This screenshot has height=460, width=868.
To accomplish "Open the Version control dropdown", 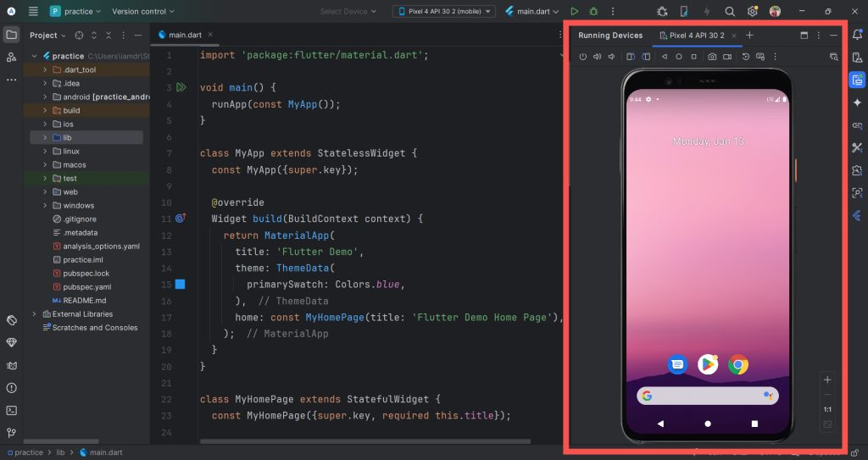I will (x=142, y=11).
